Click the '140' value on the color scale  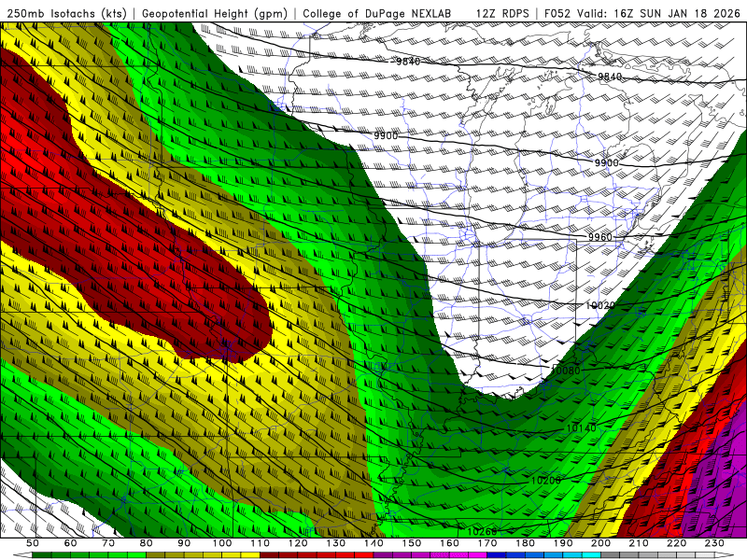pos(374,543)
